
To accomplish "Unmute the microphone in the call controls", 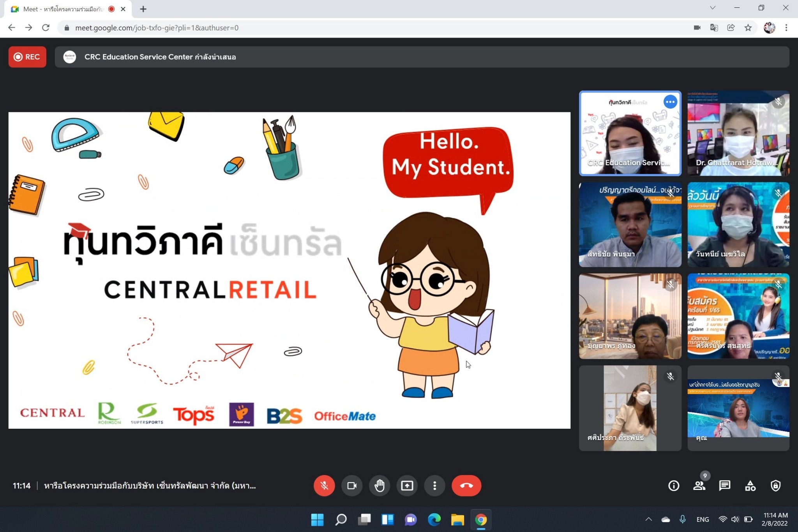I will pos(324,486).
